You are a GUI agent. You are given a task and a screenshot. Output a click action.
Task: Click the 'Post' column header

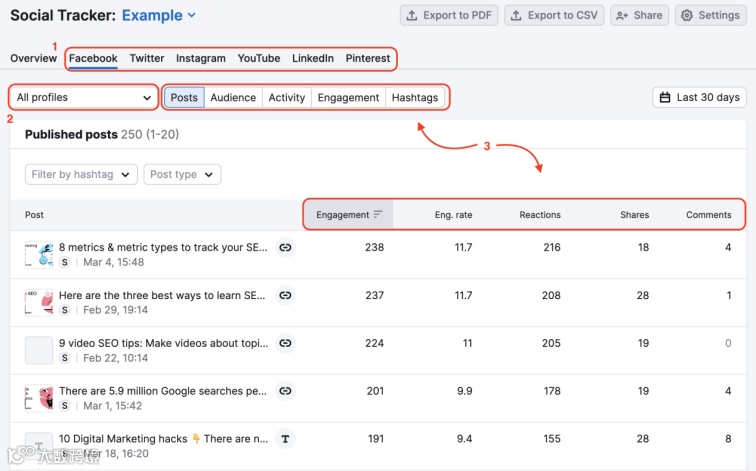(x=34, y=215)
